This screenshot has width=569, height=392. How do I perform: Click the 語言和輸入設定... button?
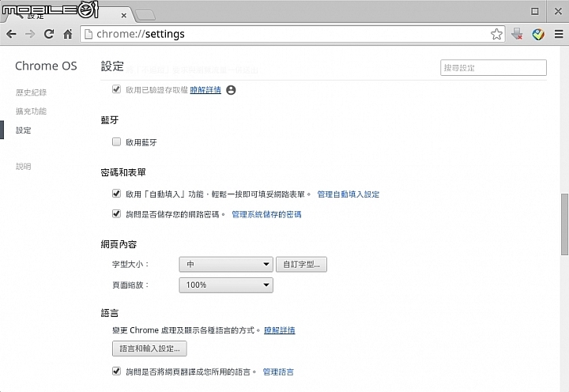pos(149,349)
